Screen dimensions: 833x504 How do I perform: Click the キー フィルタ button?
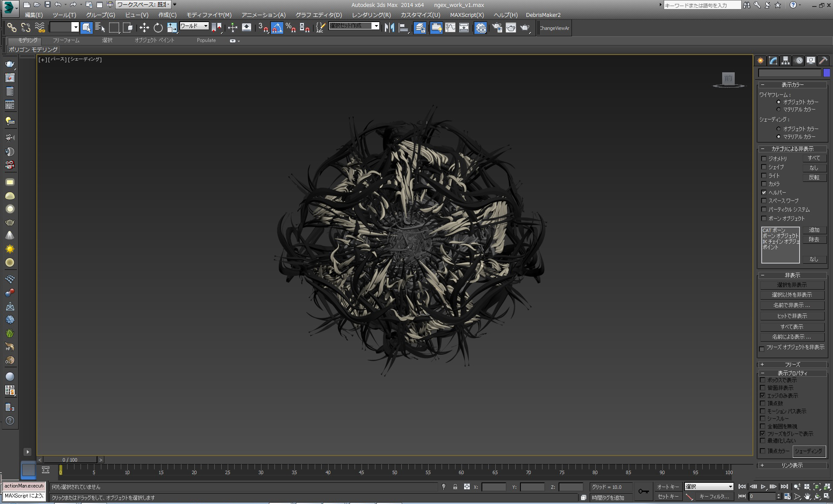click(x=714, y=497)
